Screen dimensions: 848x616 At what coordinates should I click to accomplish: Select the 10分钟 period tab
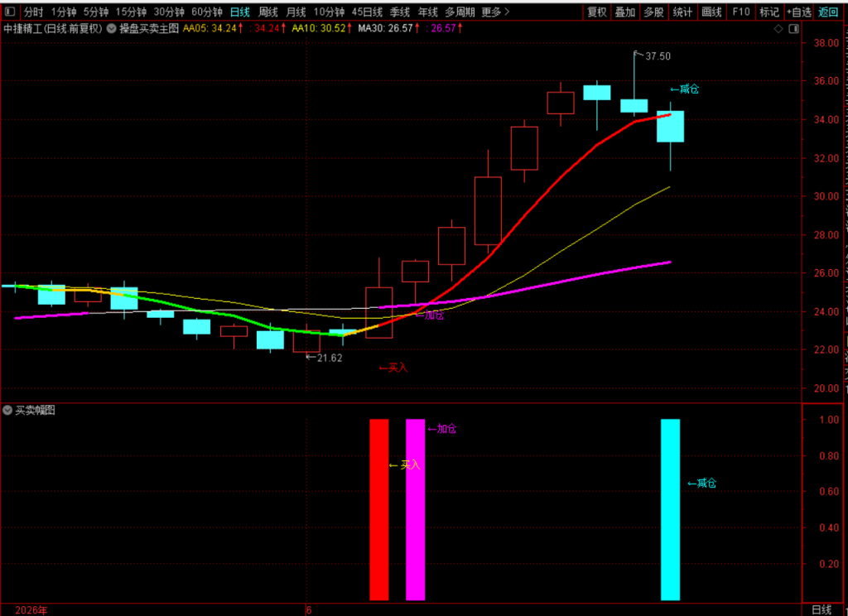pyautogui.click(x=329, y=12)
